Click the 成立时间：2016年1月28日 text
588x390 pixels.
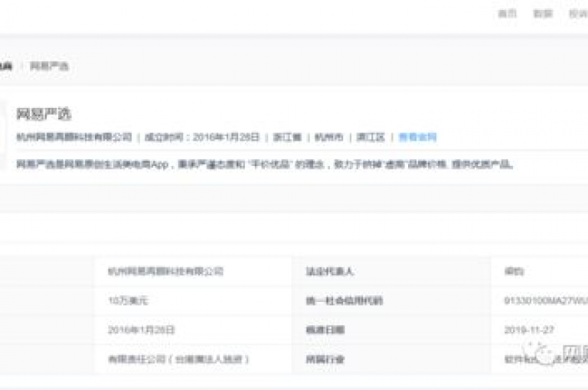(x=202, y=137)
